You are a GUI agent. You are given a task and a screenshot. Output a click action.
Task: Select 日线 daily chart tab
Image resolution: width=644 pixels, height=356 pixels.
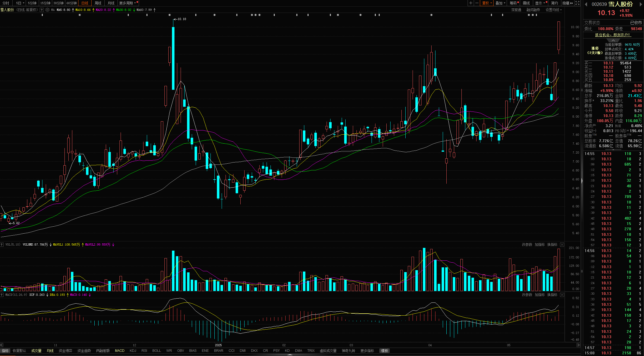pos(85,3)
